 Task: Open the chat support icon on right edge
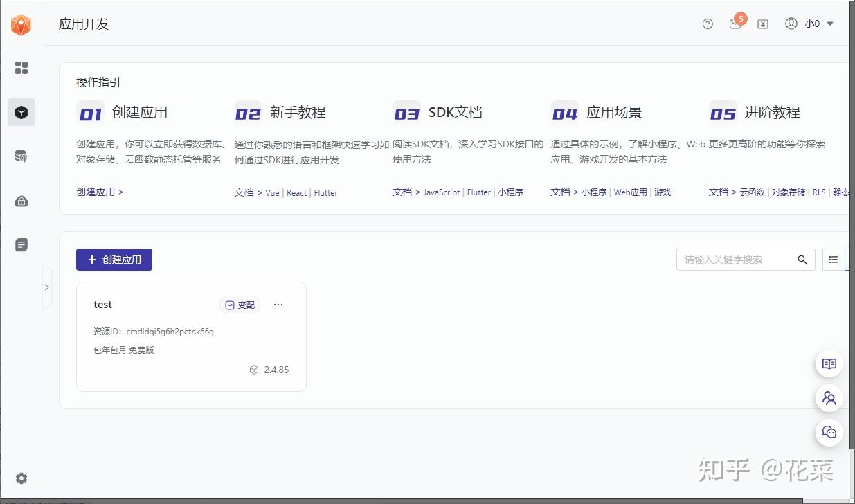[829, 432]
